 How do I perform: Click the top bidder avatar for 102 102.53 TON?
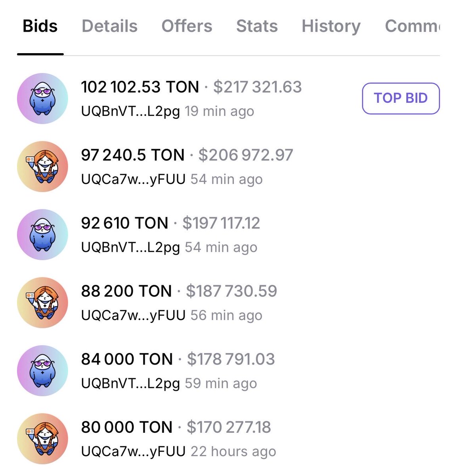(x=42, y=98)
